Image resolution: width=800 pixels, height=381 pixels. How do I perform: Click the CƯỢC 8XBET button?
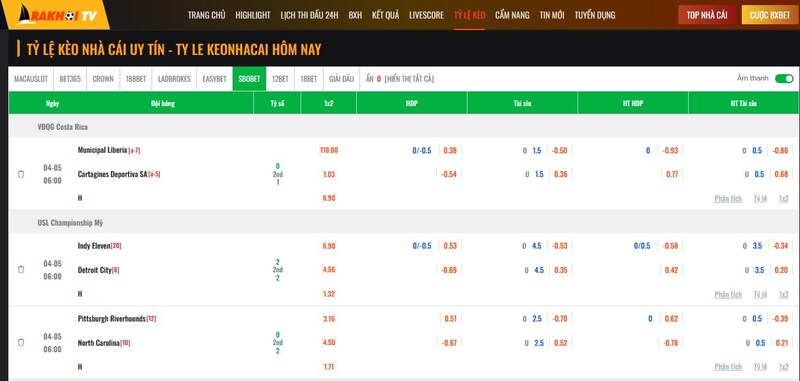coord(770,15)
